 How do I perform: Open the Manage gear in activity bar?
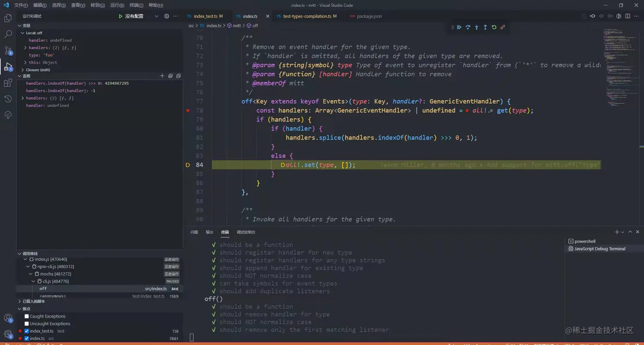point(8,334)
